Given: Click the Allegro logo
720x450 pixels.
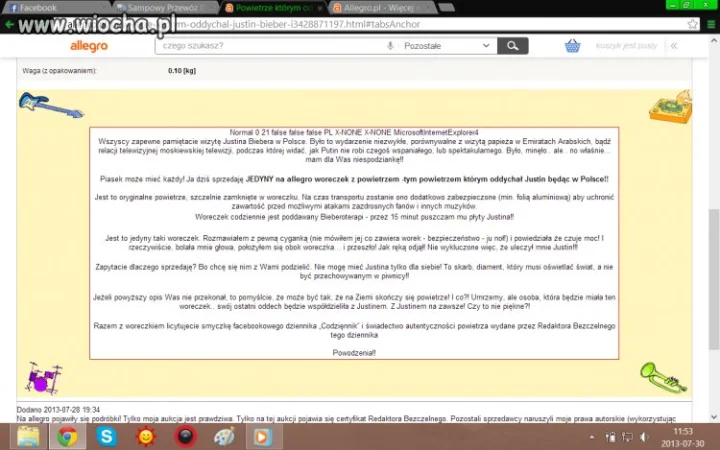Looking at the screenshot, I should tap(89, 46).
